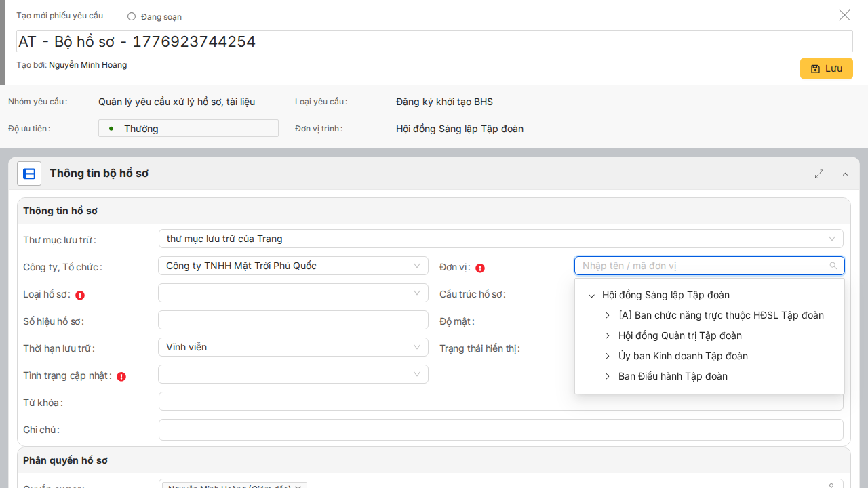Expand Thông tin bộ hồ sơ panel fullscreen
The width and height of the screenshot is (868, 488).
pyautogui.click(x=819, y=174)
